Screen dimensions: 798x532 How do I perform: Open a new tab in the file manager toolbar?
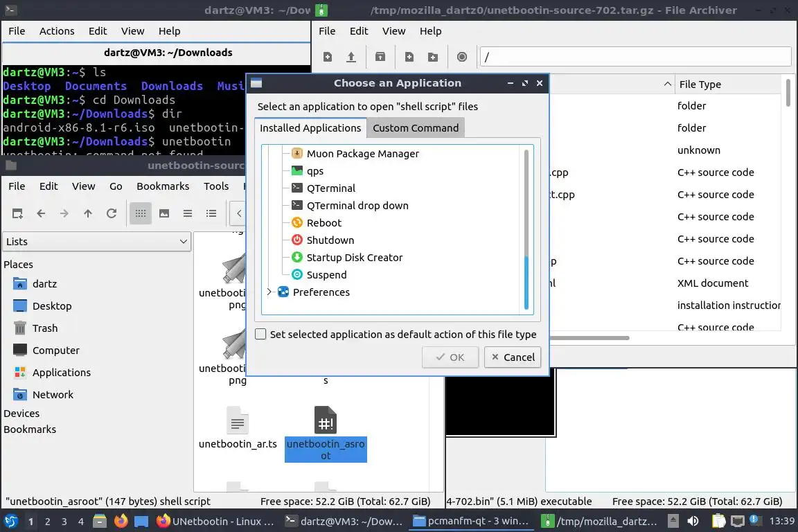tap(17, 213)
